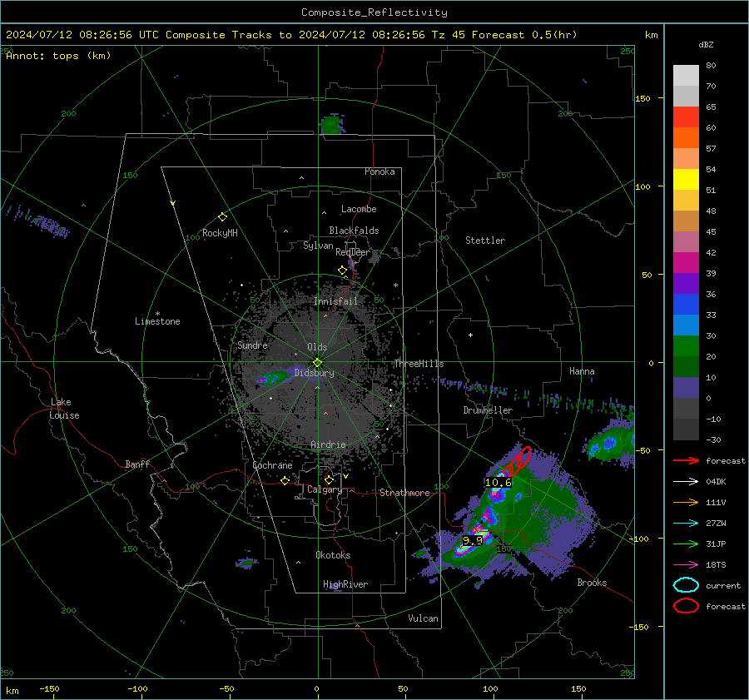Click the Okotoks city label
Image resolution: width=749 pixels, height=700 pixels.
(x=333, y=555)
